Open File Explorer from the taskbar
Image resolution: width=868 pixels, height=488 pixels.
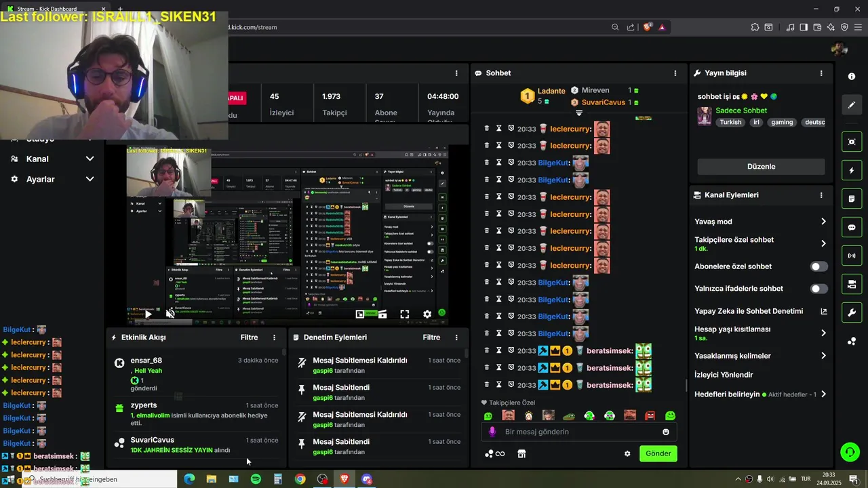click(212, 479)
